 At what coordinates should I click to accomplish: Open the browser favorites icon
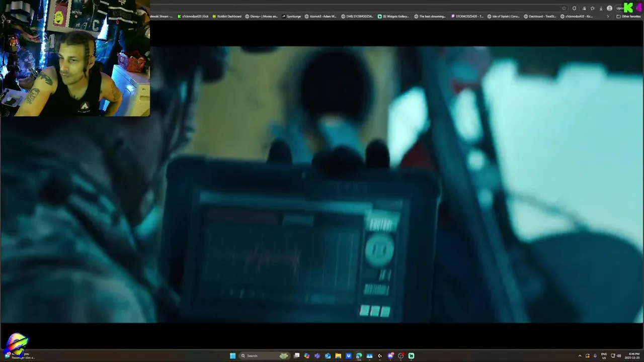click(x=592, y=9)
